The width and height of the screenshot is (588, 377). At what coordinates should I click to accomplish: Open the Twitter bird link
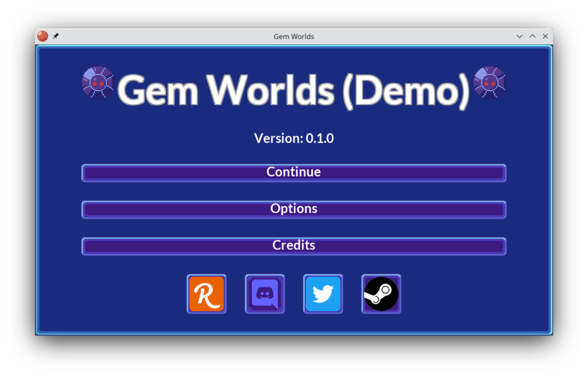point(323,294)
